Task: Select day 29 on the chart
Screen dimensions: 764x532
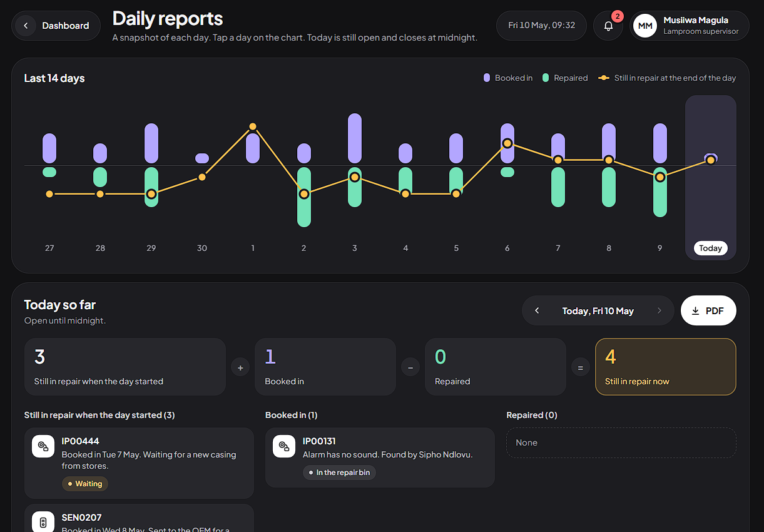Action: pos(151,178)
